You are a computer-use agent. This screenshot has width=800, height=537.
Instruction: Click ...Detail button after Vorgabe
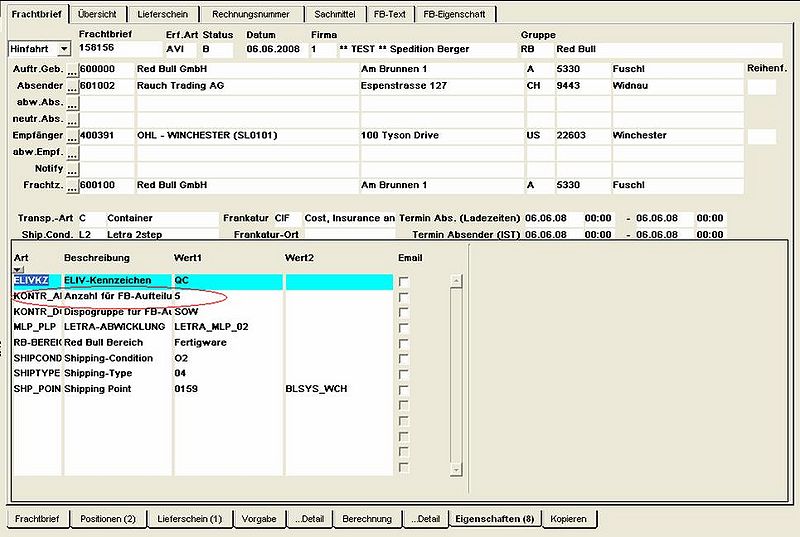click(x=309, y=519)
